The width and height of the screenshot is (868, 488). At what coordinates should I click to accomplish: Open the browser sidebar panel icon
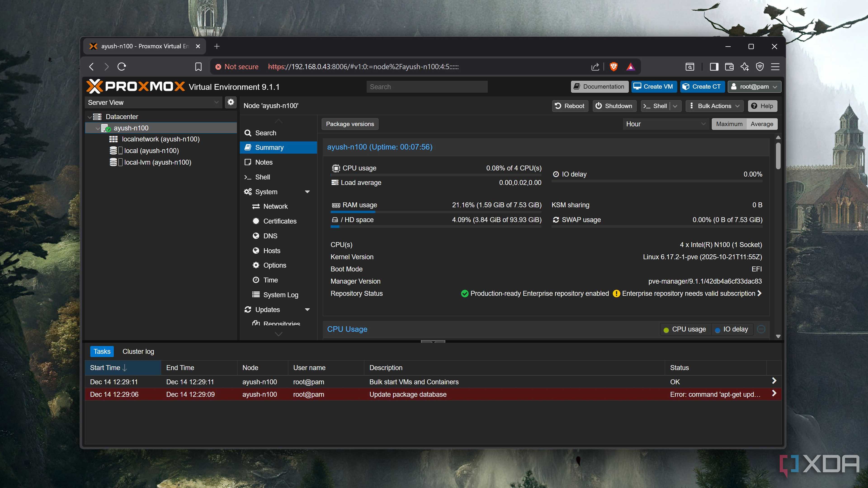click(714, 67)
